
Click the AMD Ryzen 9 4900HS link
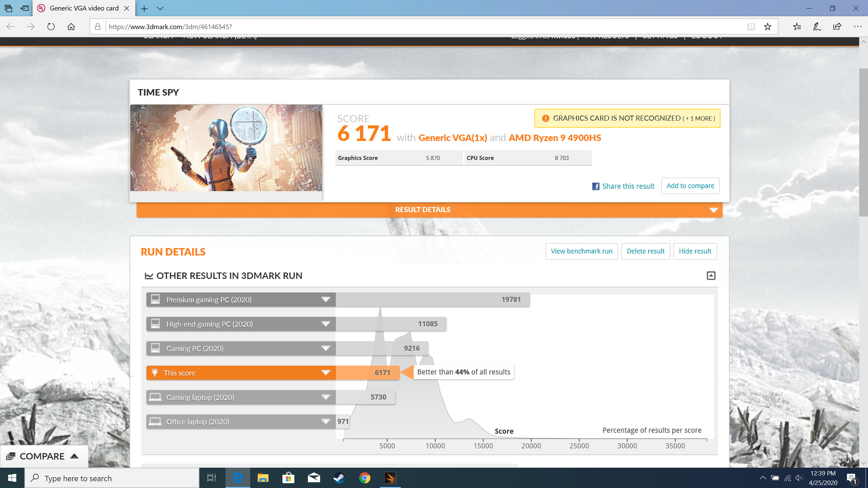555,138
